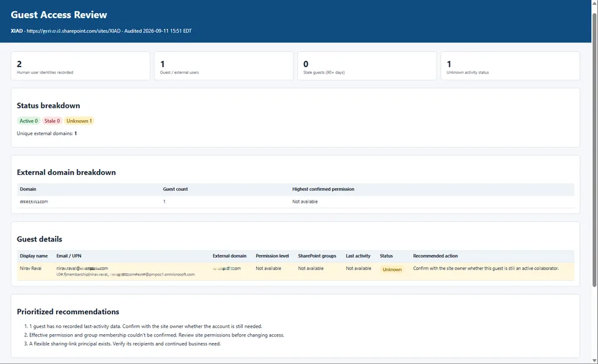Select the Unknown activity status card

510,66
